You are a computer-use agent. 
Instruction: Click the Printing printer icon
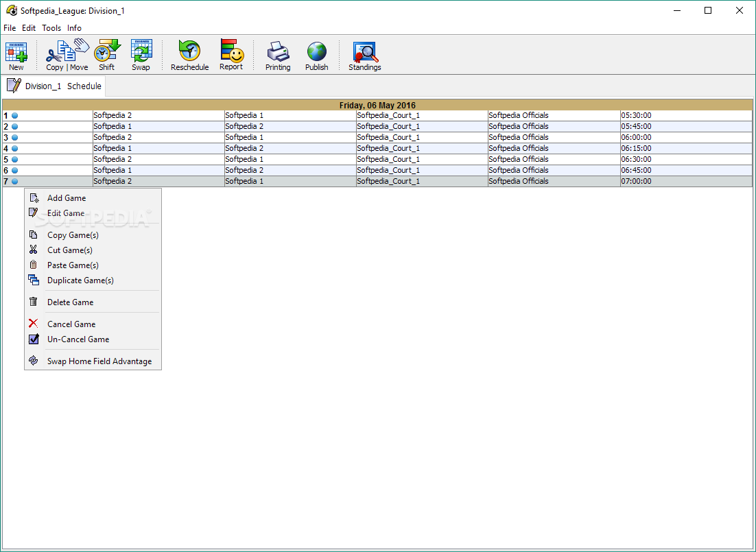point(279,51)
